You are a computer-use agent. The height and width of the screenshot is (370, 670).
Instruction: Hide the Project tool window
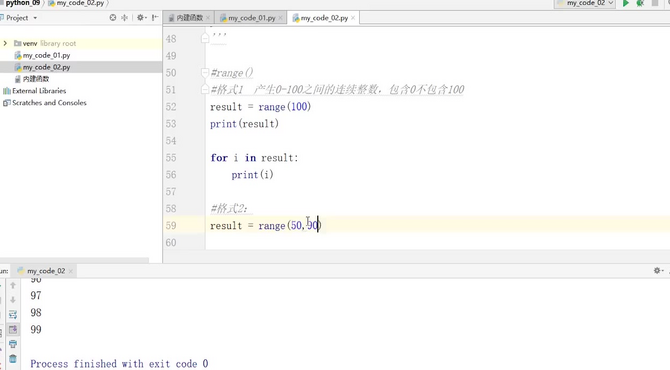tap(155, 18)
